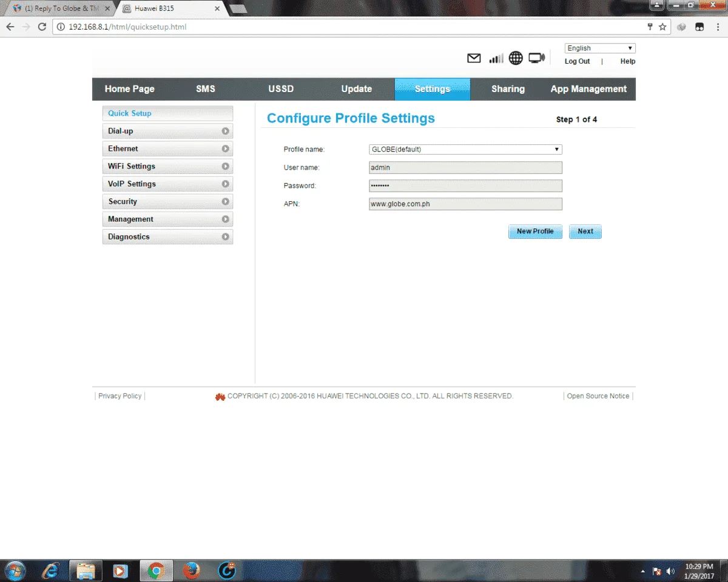Bookmark this page with the star icon
Image resolution: width=728 pixels, height=582 pixels.
coord(662,27)
